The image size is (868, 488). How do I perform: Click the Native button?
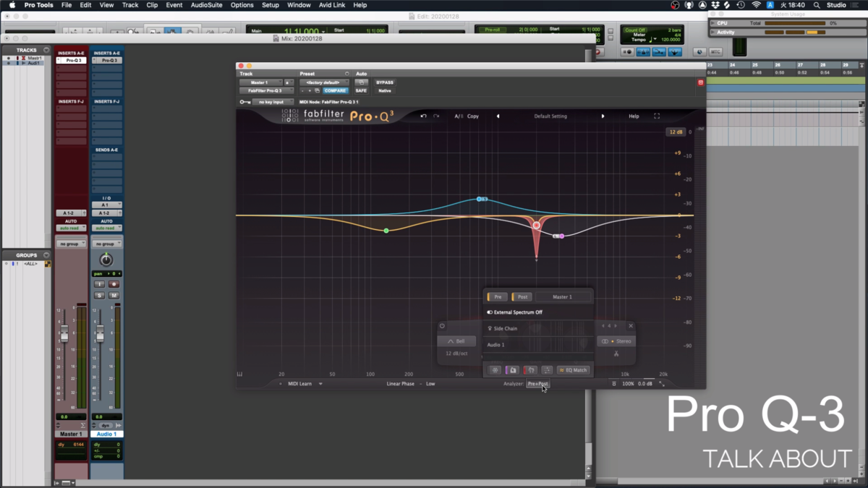pyautogui.click(x=385, y=91)
